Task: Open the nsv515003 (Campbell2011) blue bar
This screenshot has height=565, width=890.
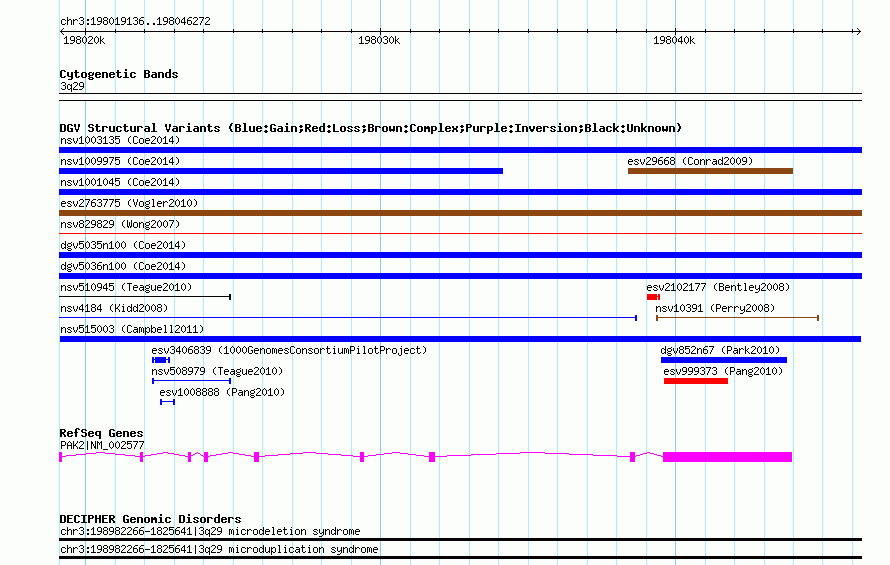Action: (460, 339)
